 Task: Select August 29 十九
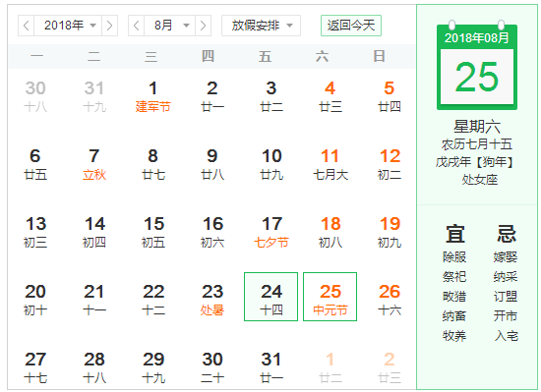(x=153, y=367)
